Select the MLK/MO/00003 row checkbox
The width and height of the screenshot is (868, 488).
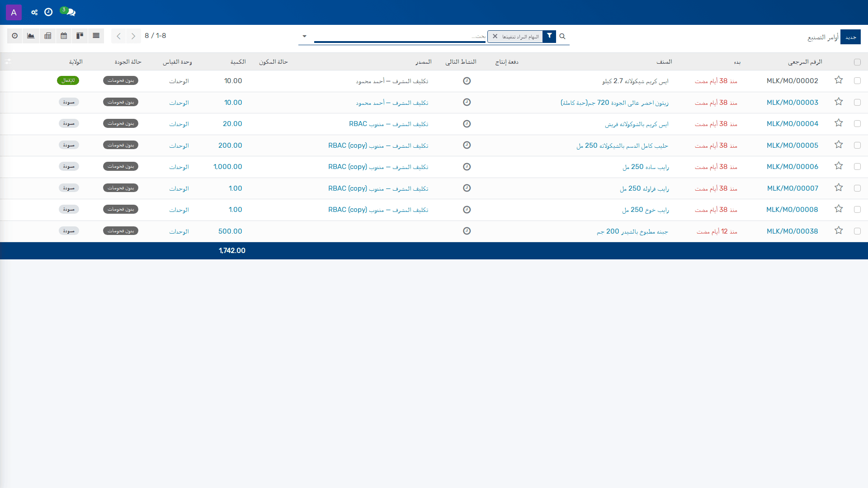857,102
